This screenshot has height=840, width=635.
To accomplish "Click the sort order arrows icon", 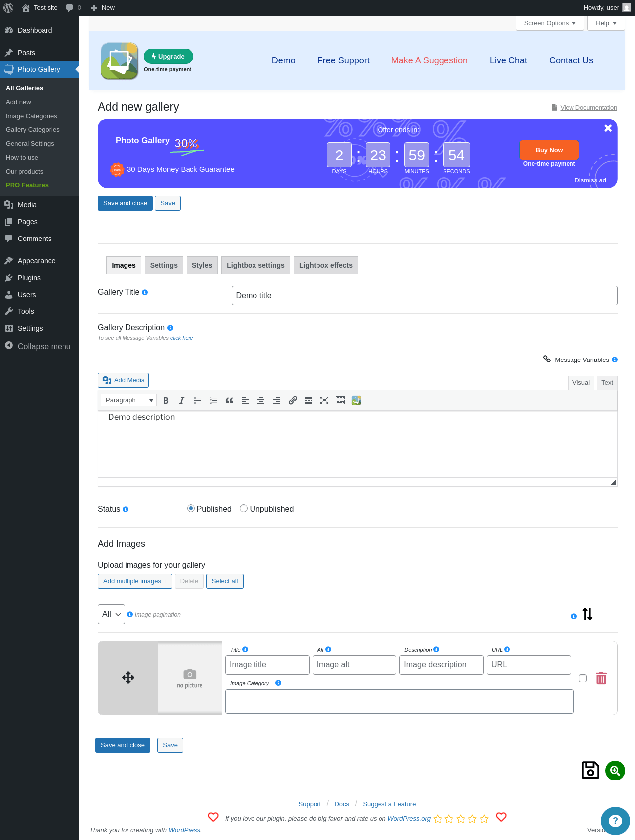I will [588, 614].
